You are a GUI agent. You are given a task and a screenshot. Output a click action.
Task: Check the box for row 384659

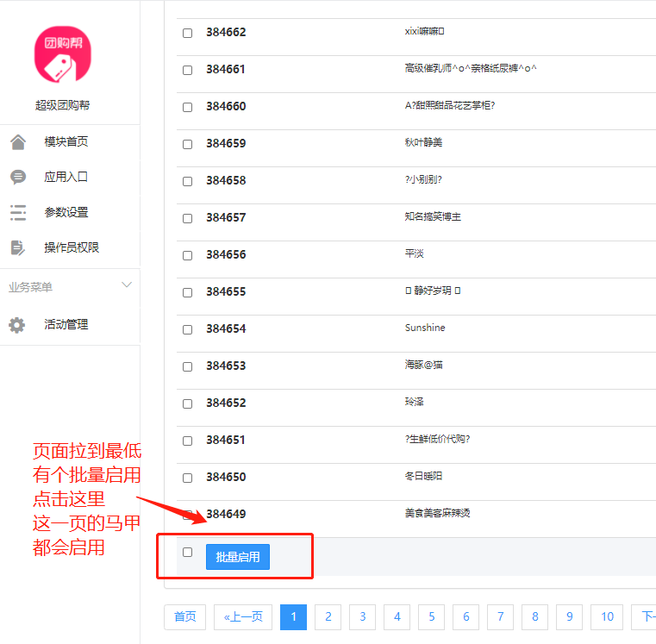(187, 144)
